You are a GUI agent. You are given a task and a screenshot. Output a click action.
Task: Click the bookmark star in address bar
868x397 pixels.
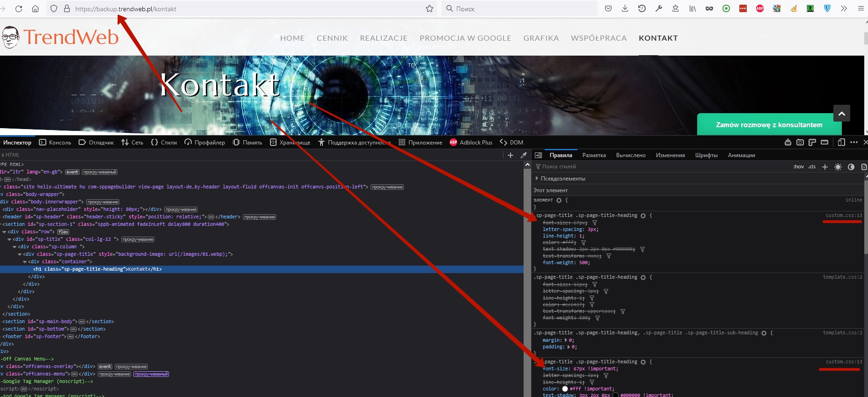coord(430,9)
